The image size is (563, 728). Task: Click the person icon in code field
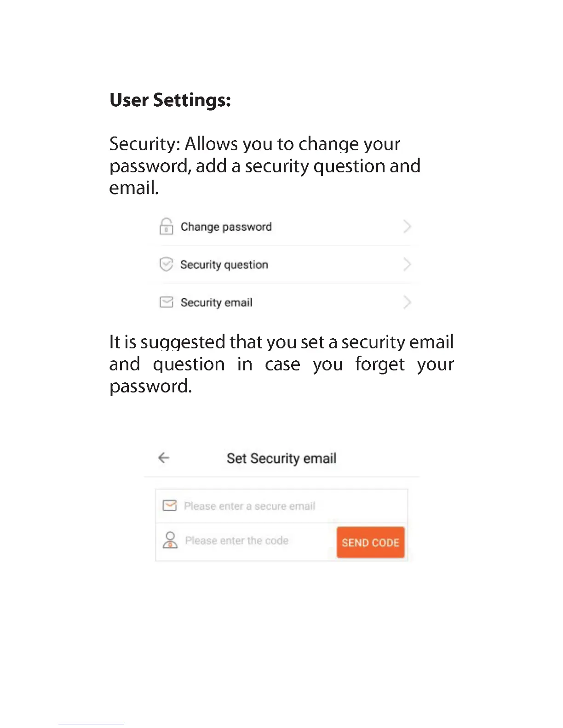click(x=170, y=540)
